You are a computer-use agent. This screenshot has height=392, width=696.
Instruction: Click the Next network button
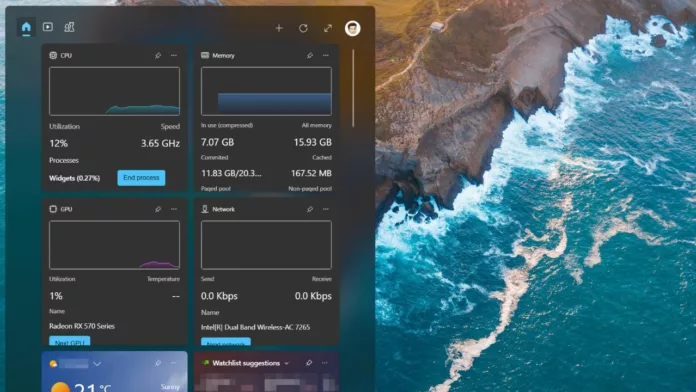(x=226, y=342)
